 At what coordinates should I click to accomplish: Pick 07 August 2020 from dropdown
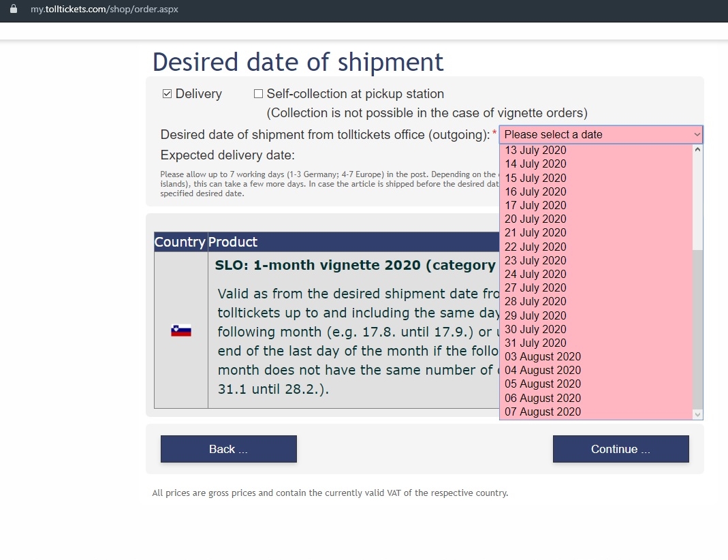coord(543,411)
